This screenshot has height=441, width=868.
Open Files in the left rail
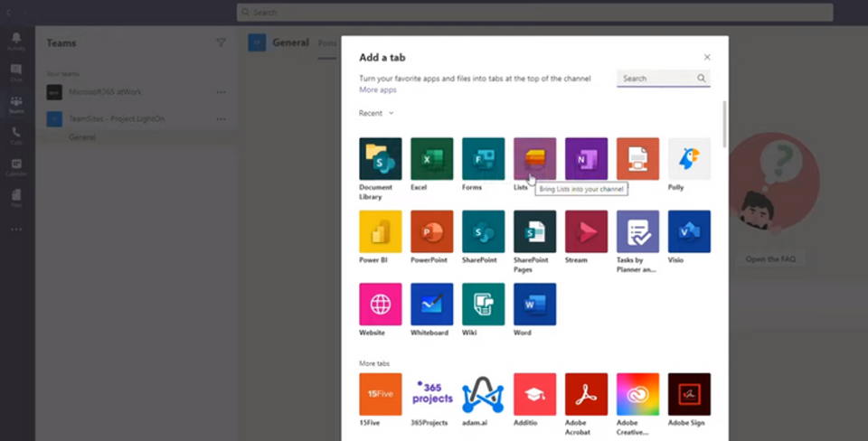(x=16, y=198)
